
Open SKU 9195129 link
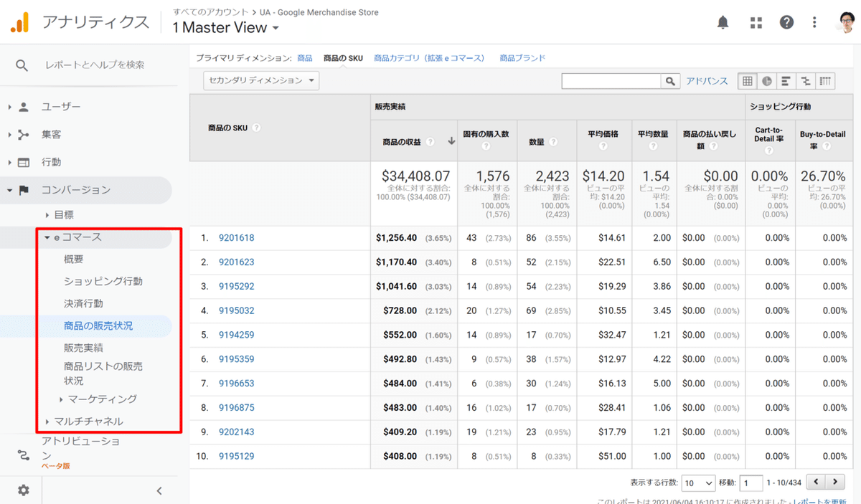tap(236, 456)
